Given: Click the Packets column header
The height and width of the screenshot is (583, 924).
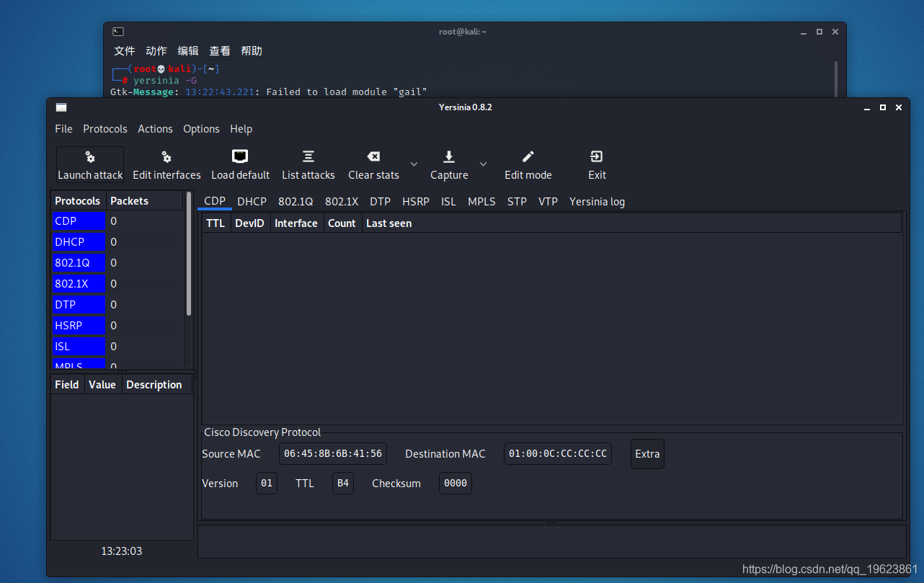Looking at the screenshot, I should (145, 201).
